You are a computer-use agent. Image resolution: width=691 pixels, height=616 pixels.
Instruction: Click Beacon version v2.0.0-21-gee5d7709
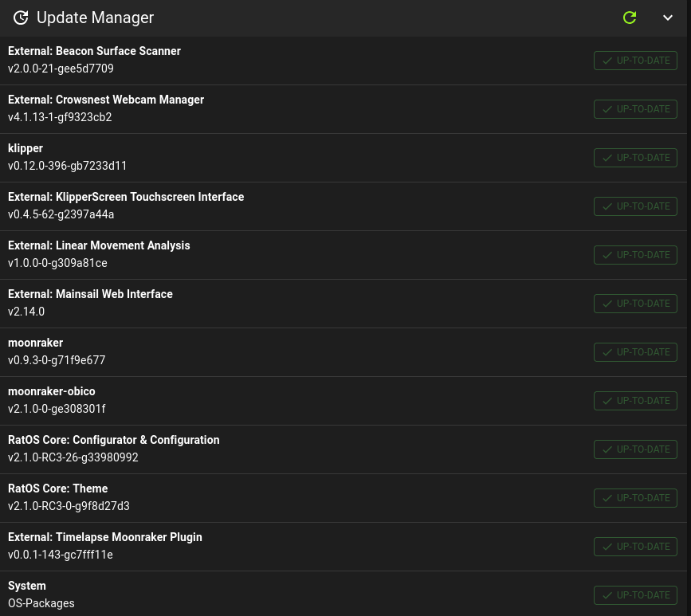coord(61,69)
